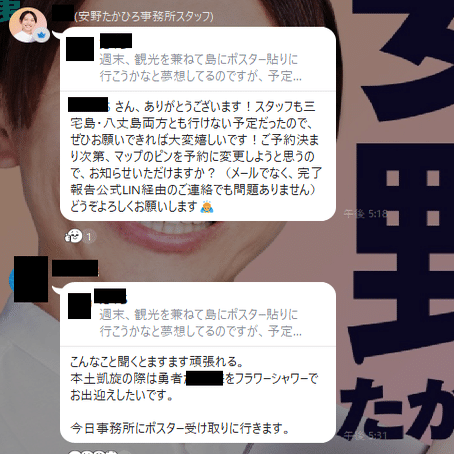Click the 午後 5:18 timestamp
The height and width of the screenshot is (454, 454).
[x=366, y=214]
